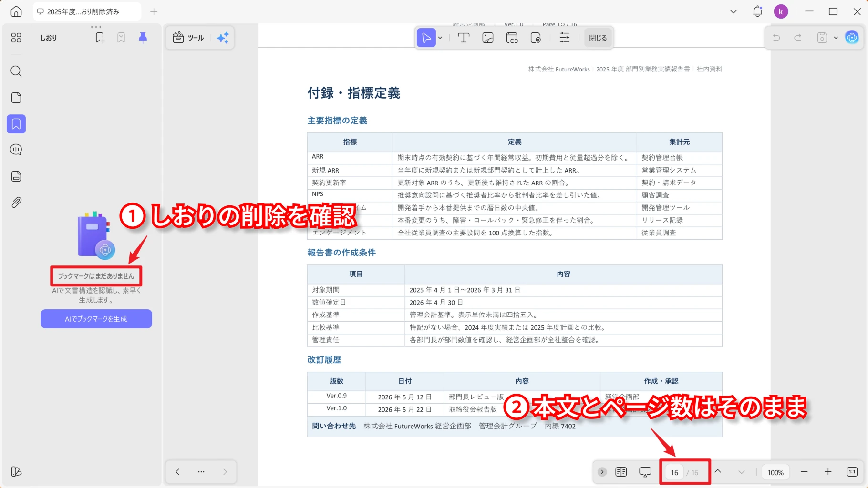Select the text editing tool
The height and width of the screenshot is (488, 868).
pos(464,38)
